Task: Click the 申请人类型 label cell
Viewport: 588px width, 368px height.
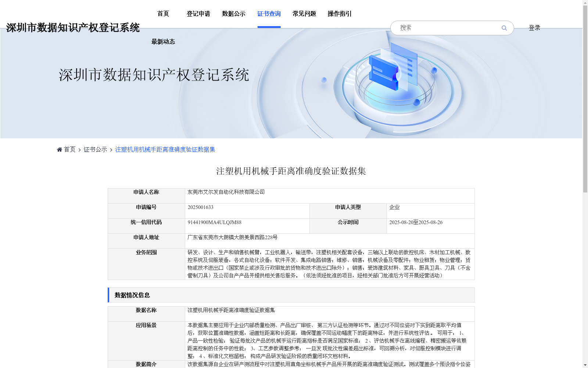Action: tap(348, 211)
